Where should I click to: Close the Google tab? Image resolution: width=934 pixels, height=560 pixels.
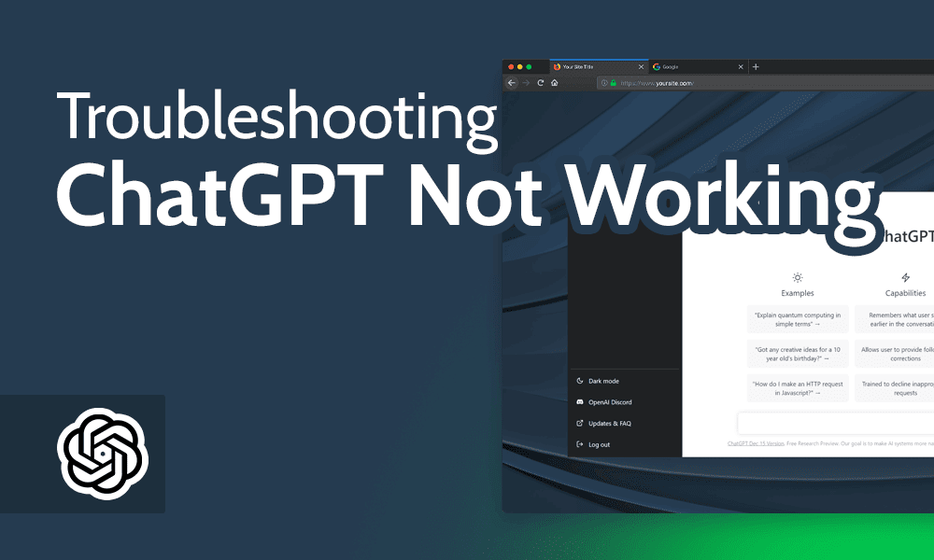[740, 66]
